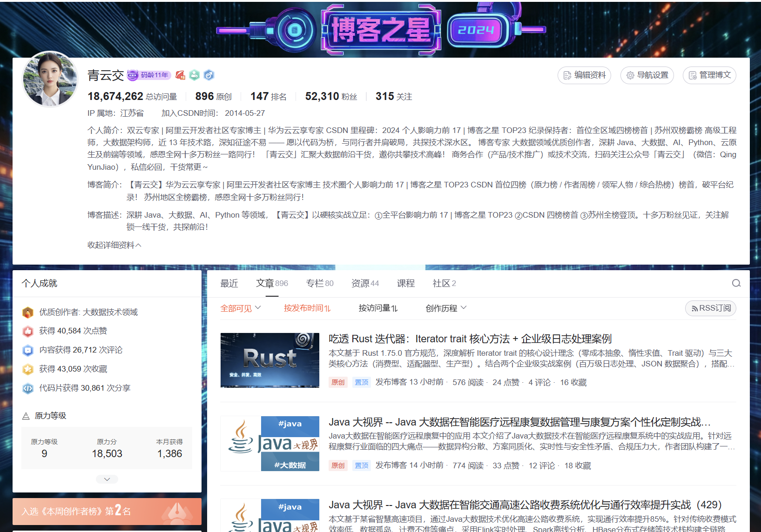Switch to the 课程 tab
The height and width of the screenshot is (532, 761).
[406, 283]
